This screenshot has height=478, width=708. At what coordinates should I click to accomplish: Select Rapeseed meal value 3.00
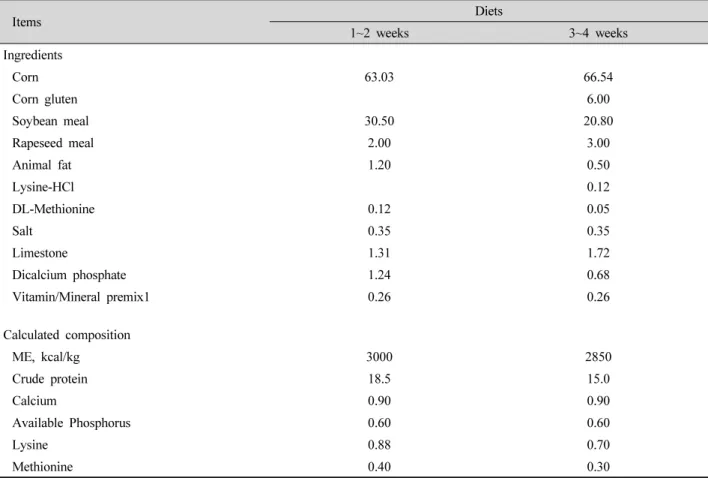[598, 143]
